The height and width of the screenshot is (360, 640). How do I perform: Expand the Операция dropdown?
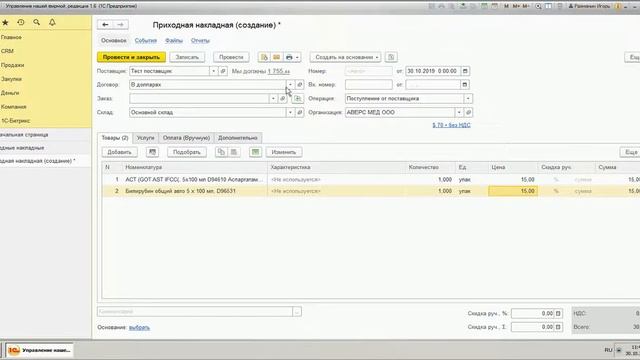point(468,98)
